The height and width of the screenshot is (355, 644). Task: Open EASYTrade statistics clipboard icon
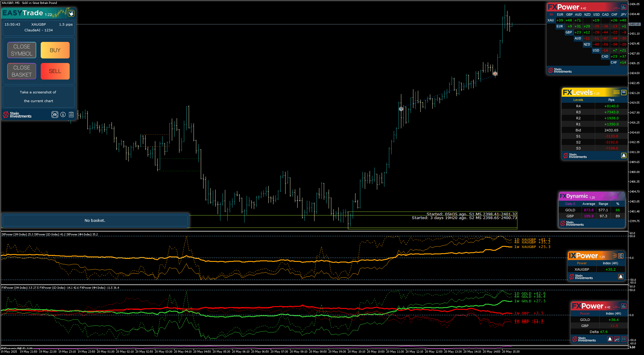point(71,115)
